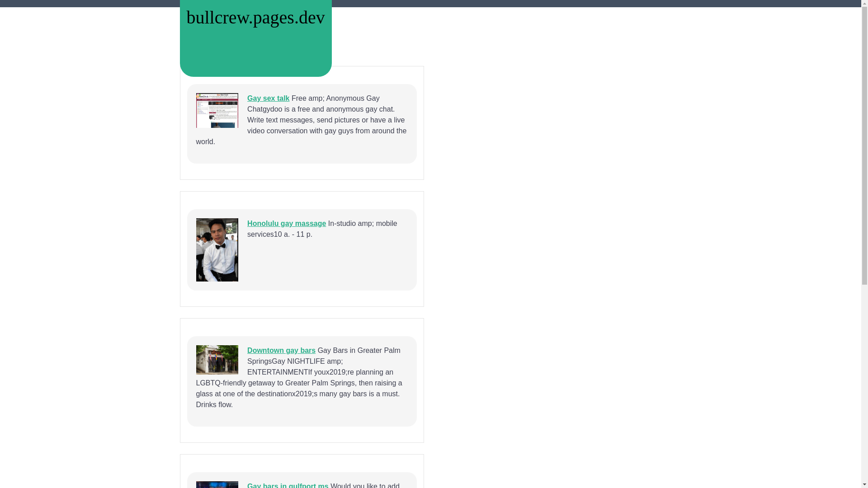
Task: Click 'Gay Bars in Greater Palm Springs' description text
Action: [299, 377]
